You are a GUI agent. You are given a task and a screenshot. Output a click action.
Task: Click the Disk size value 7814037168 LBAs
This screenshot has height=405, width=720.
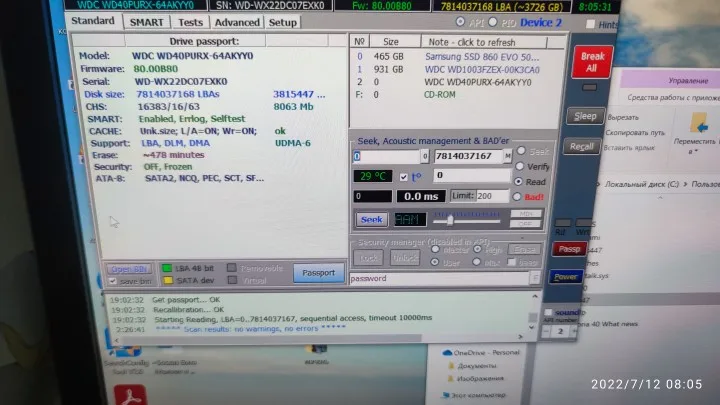[x=178, y=94]
